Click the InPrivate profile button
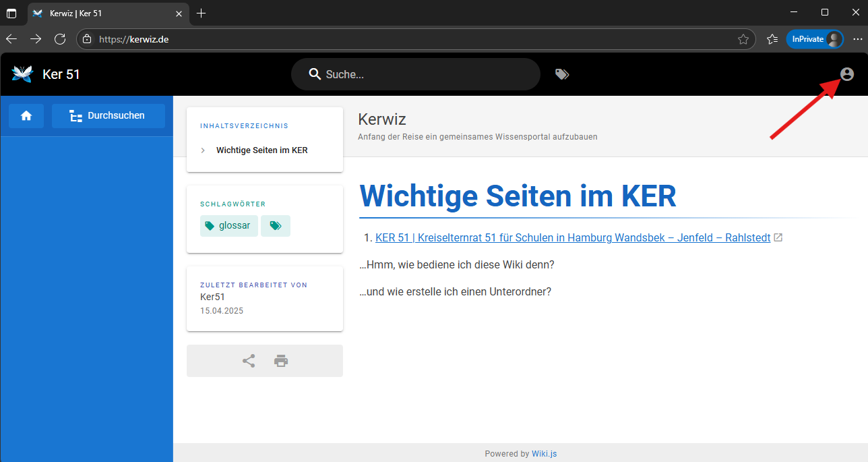The image size is (868, 462). point(815,39)
